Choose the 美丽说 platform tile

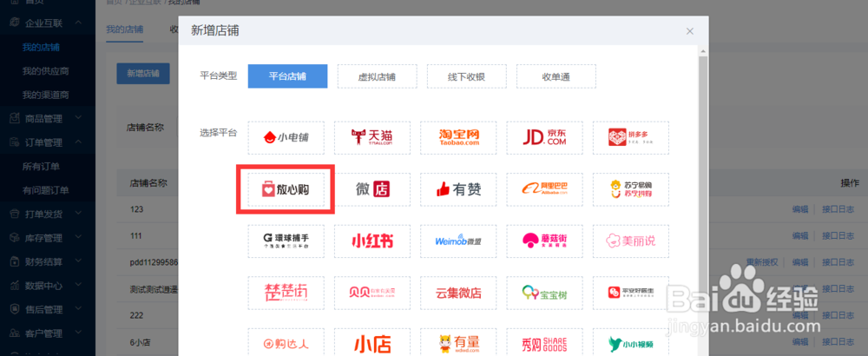tap(631, 241)
